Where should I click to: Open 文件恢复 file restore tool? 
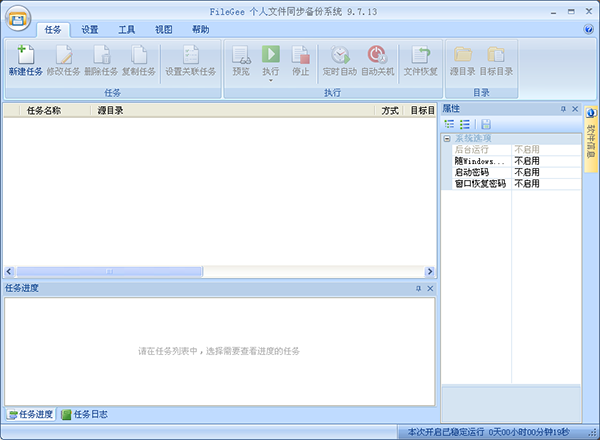421,60
